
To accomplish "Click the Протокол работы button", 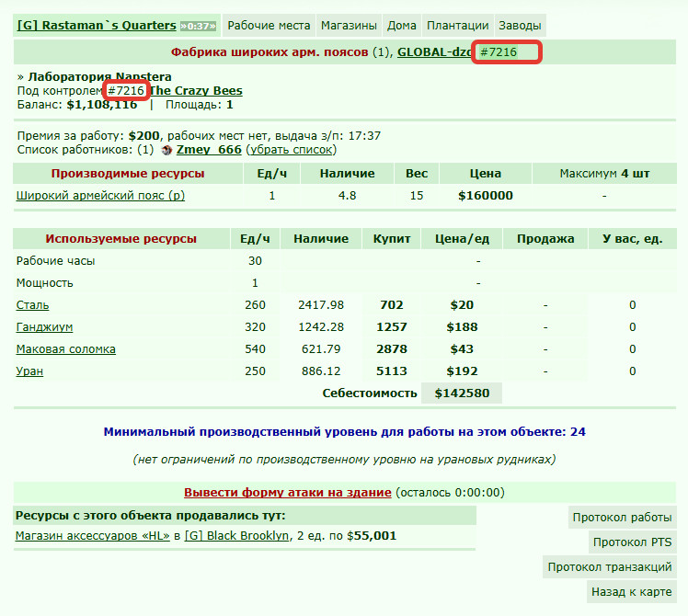I will pos(622,518).
